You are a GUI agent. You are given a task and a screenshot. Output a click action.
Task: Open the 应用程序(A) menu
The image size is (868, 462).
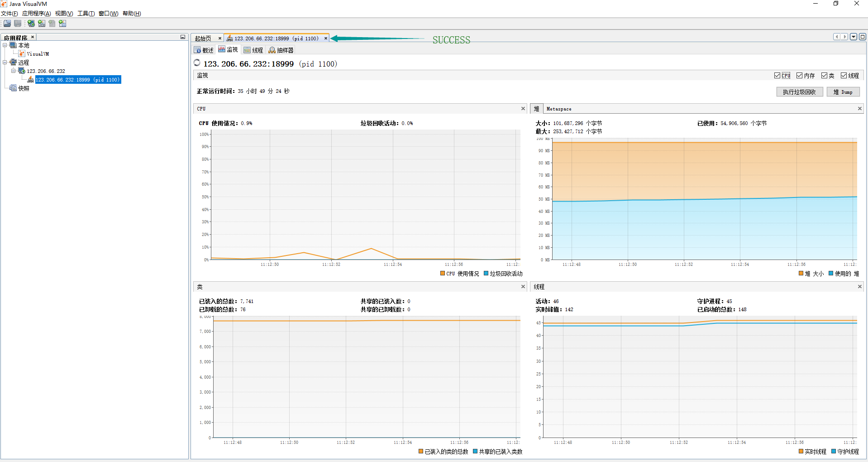(37, 14)
